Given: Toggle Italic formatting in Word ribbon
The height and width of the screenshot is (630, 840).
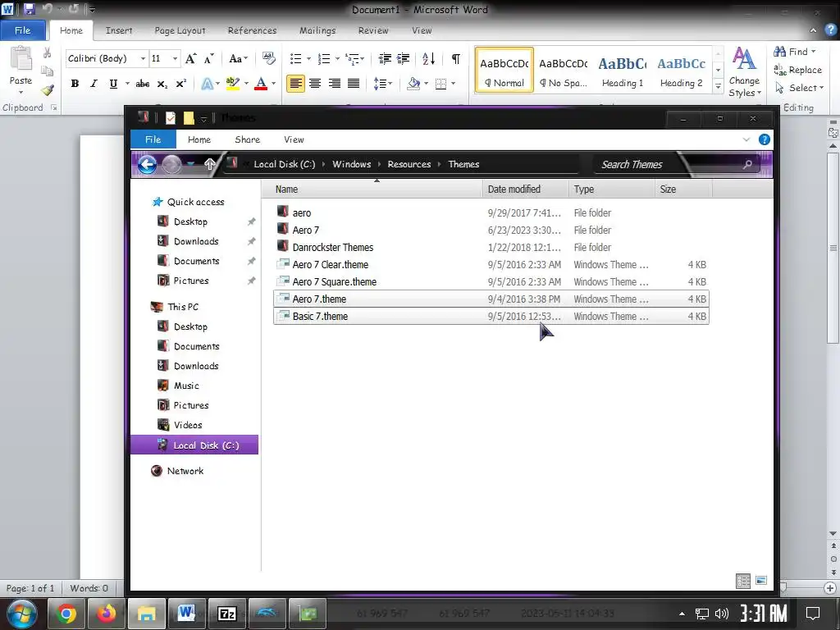Looking at the screenshot, I should point(94,84).
